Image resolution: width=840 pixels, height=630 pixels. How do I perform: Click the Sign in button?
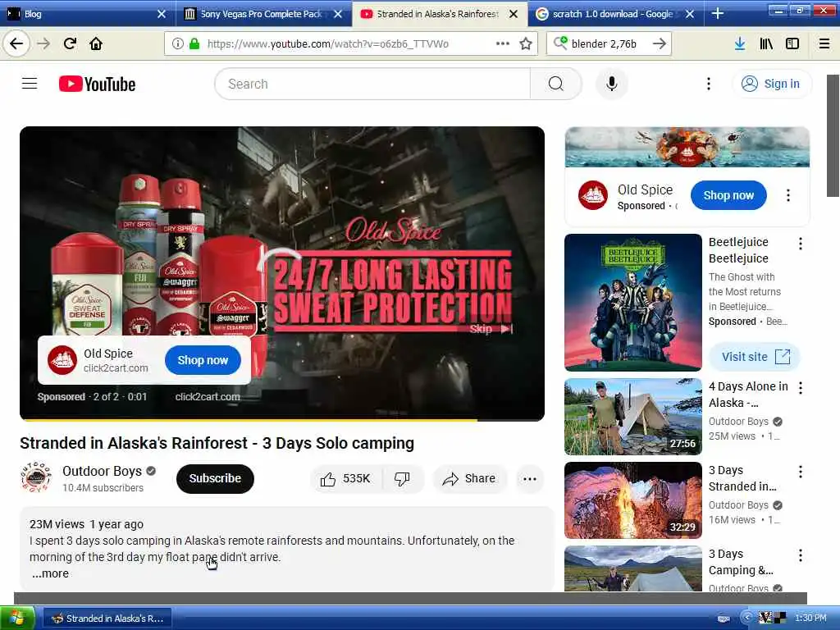click(x=771, y=84)
